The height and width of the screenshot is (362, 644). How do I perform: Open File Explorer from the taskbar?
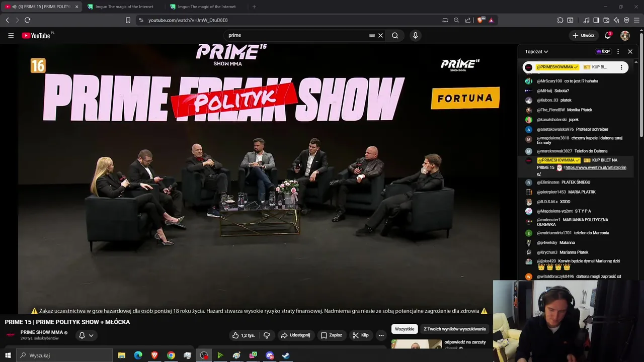122,355
